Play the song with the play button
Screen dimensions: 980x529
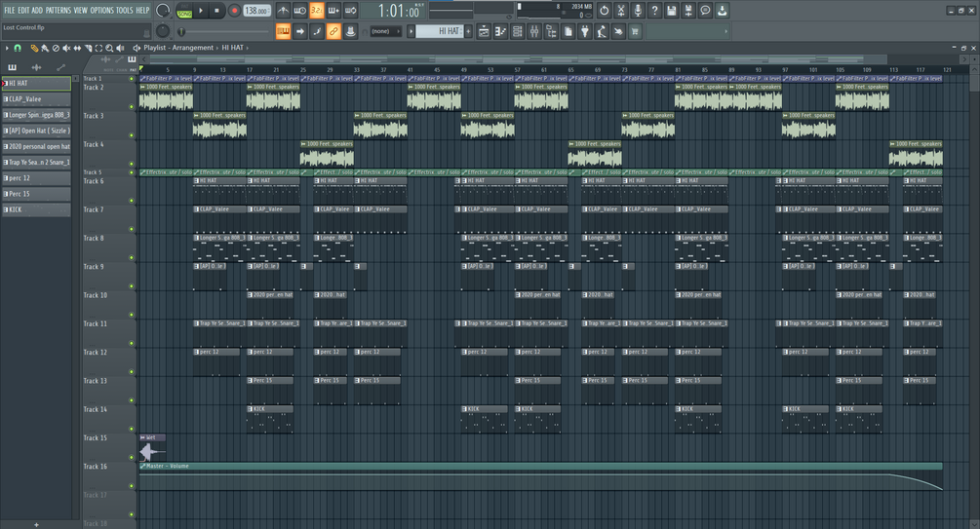pyautogui.click(x=201, y=11)
